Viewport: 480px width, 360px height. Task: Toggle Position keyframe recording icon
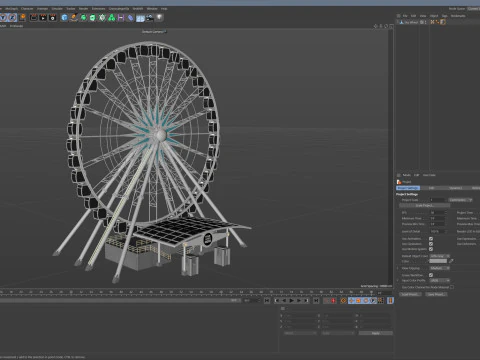click(x=351, y=301)
